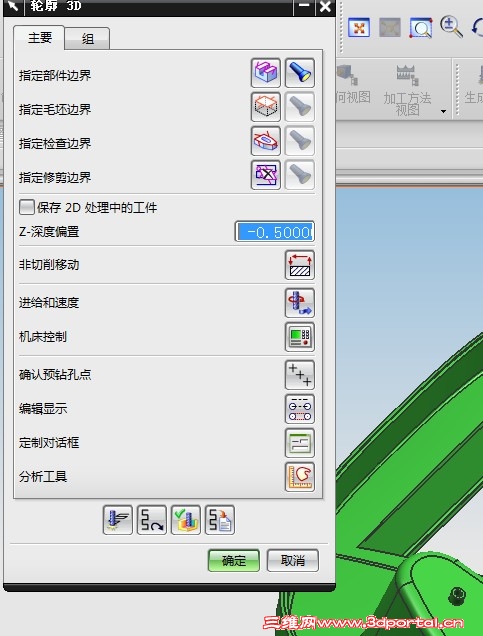Open 进给和速度 settings icon
This screenshot has height=636, width=483.
pyautogui.click(x=300, y=303)
